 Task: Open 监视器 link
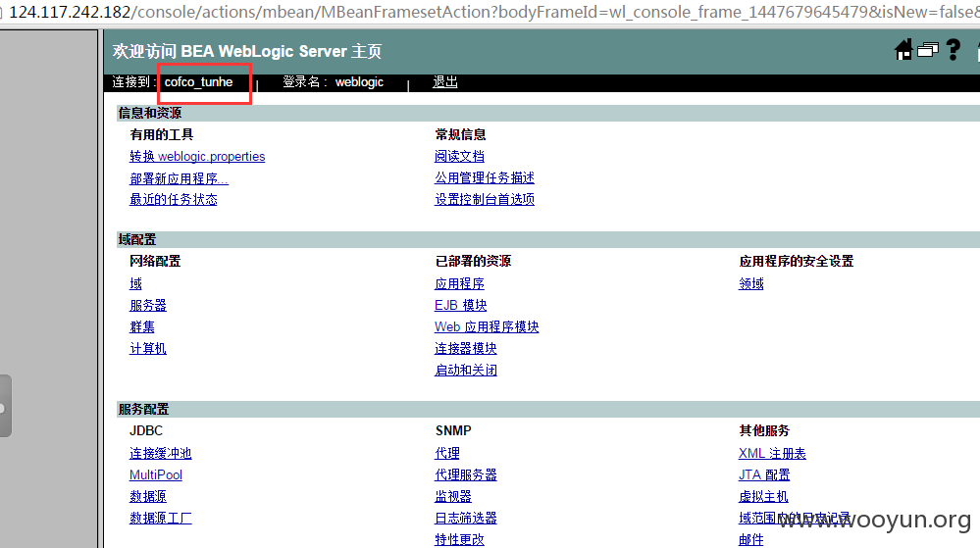coord(453,496)
